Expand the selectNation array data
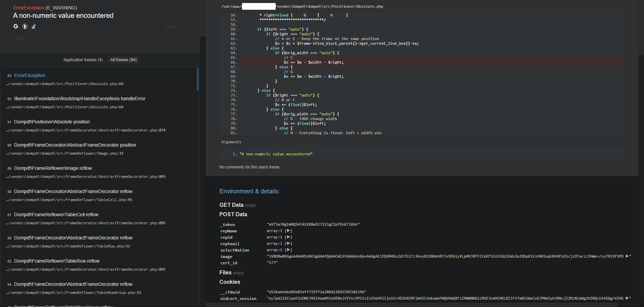The width and height of the screenshot is (644, 307). click(289, 250)
